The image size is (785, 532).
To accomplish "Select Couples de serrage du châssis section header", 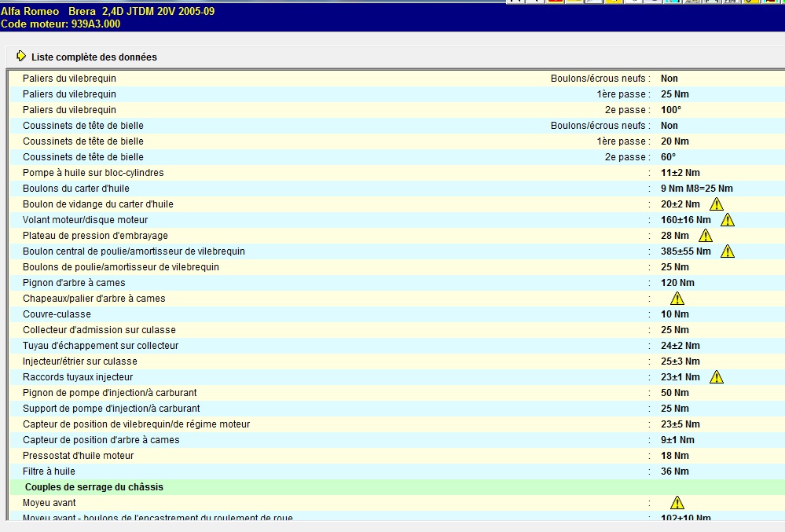I will pos(94,487).
